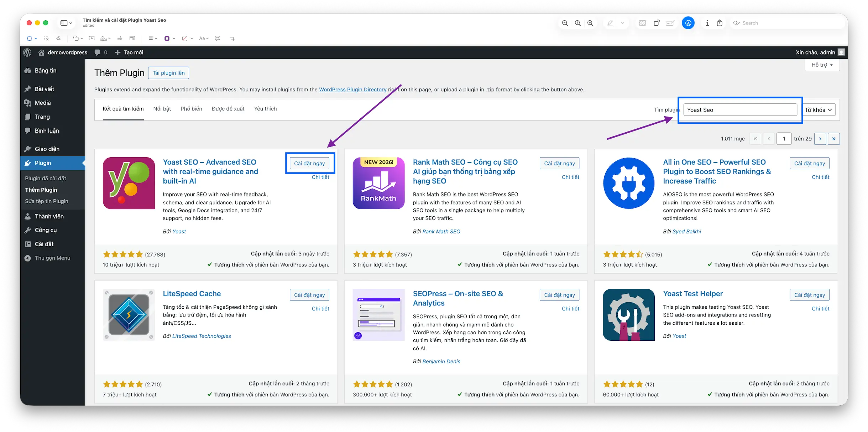Insert a text box with Text tool
This screenshot has width=868, height=432.
pos(91,38)
